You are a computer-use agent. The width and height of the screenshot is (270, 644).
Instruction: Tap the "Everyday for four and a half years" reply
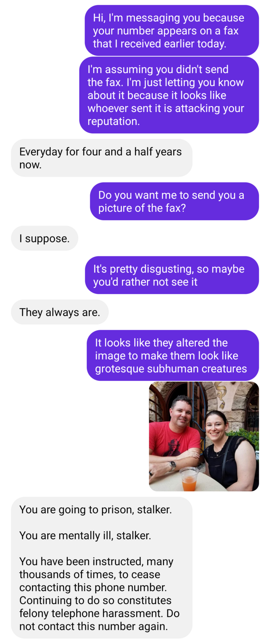tap(102, 158)
